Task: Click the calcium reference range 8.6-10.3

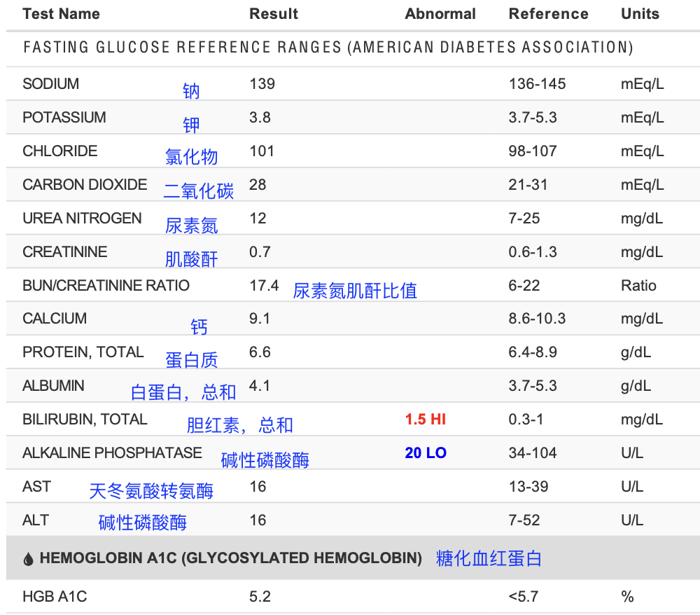Action: pos(537,319)
